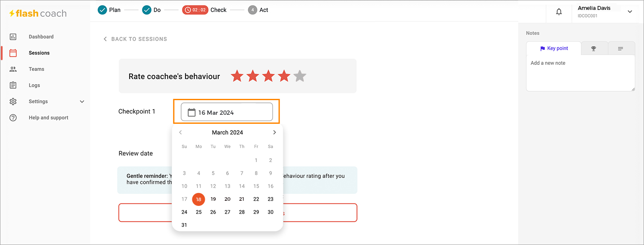Click the 02:02 timer badge

click(x=195, y=10)
